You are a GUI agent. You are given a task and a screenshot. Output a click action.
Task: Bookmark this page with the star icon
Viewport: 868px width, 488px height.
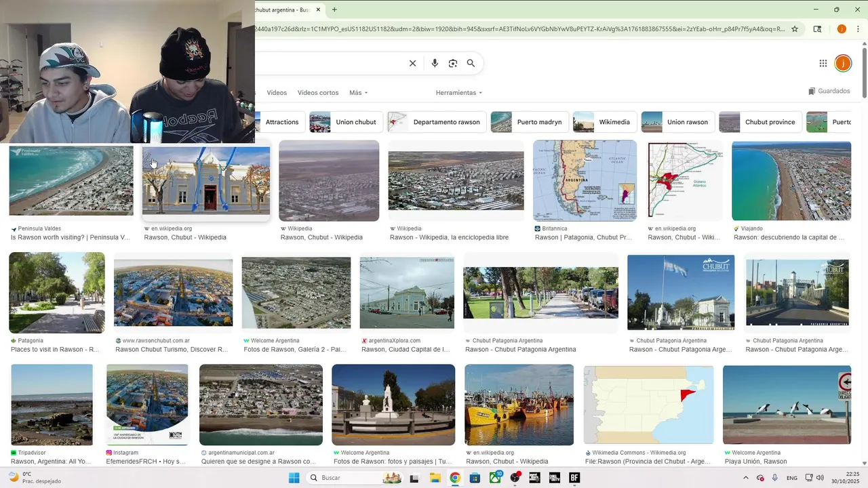tap(795, 29)
